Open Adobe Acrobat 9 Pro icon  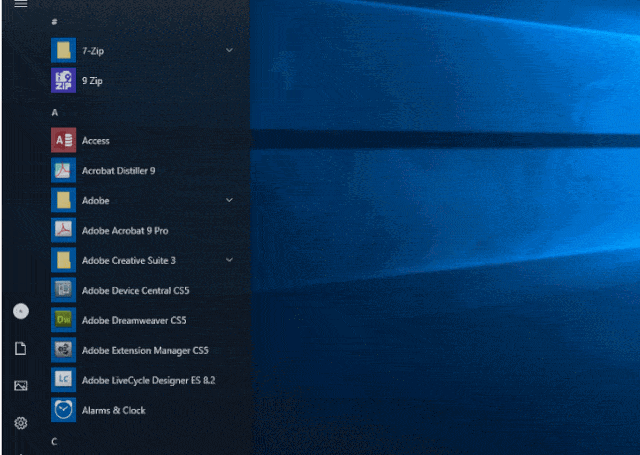click(x=63, y=230)
